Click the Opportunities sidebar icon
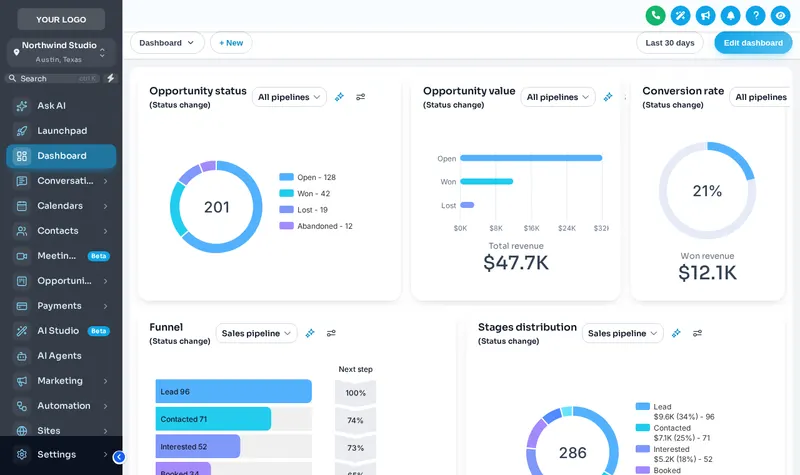This screenshot has width=800, height=475. (22, 281)
